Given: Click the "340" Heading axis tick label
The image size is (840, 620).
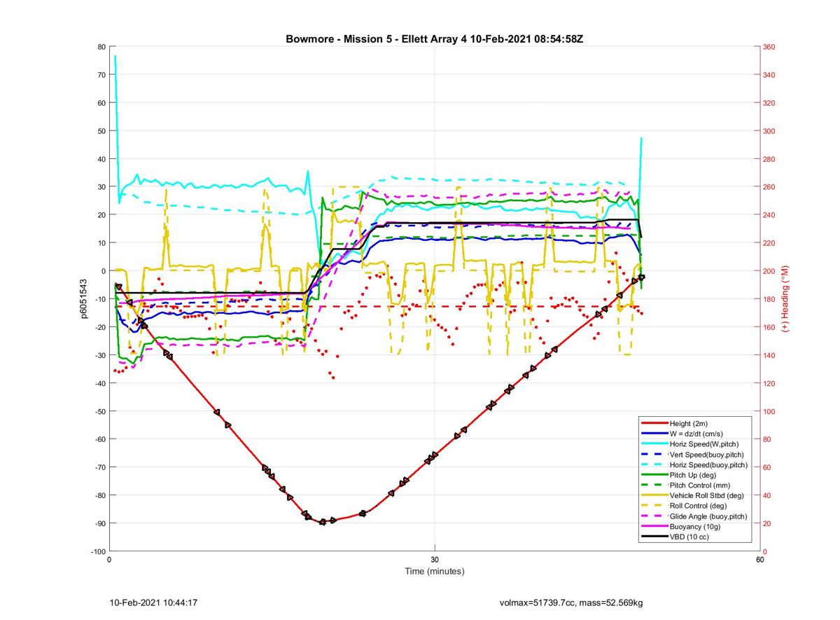Looking at the screenshot, I should tap(769, 75).
